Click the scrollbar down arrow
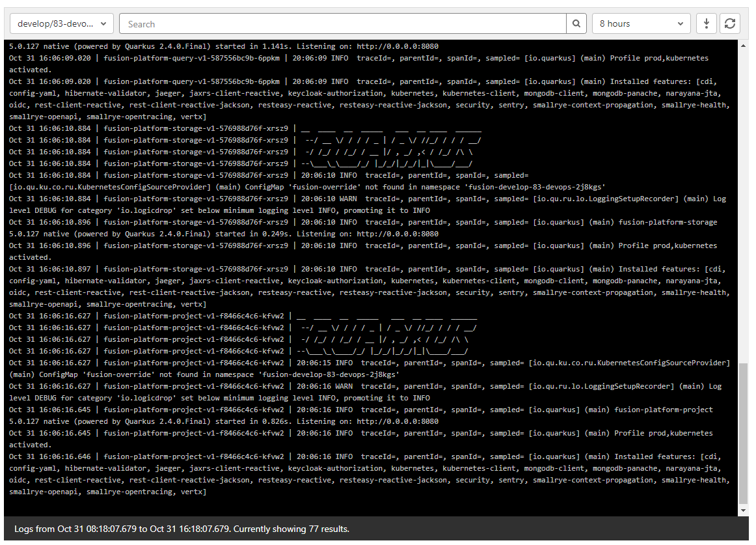Viewport: 756px width, 545px height. [x=744, y=509]
